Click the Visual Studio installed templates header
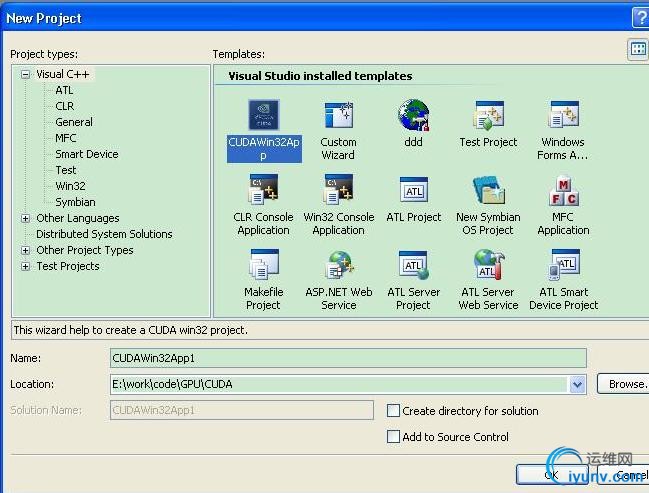The height and width of the screenshot is (493, 649). 320,76
